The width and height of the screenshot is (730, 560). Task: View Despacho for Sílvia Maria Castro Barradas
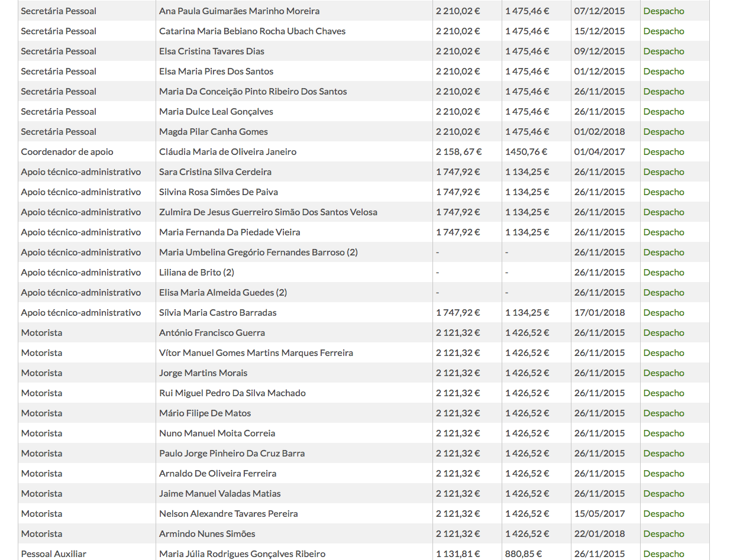tap(663, 313)
